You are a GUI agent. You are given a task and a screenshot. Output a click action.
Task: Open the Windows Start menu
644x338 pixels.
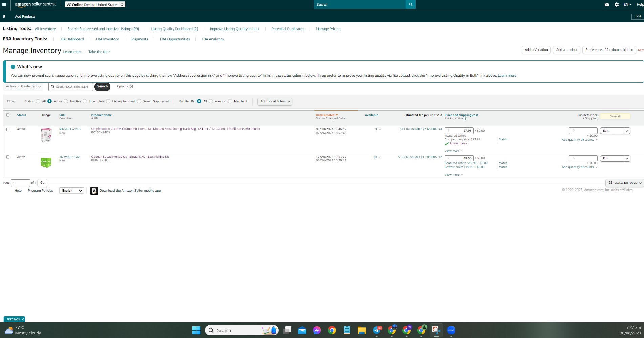pos(196,330)
